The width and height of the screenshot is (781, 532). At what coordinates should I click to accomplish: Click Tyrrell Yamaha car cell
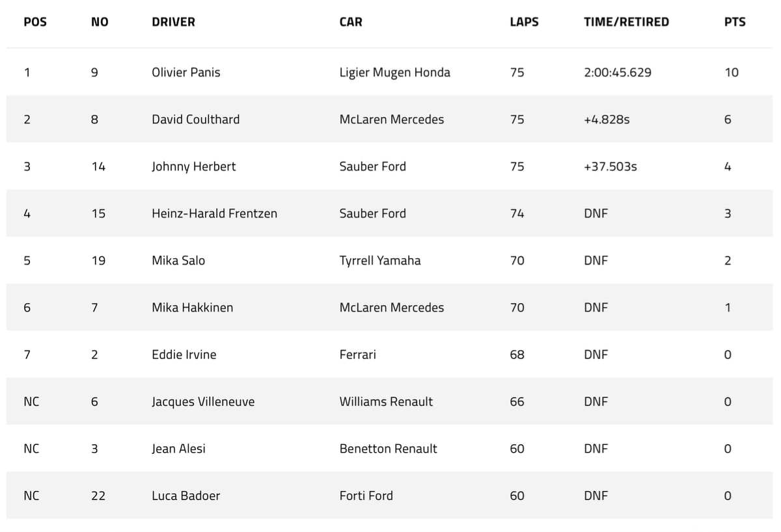(379, 260)
